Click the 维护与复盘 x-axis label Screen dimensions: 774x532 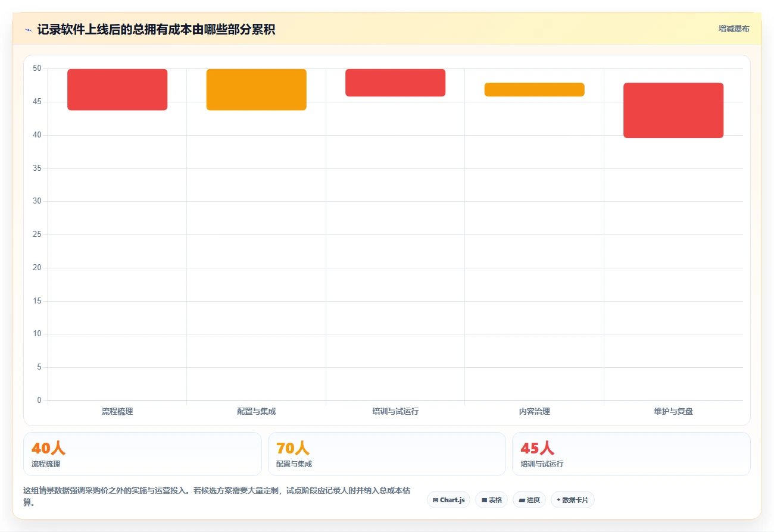tap(673, 411)
